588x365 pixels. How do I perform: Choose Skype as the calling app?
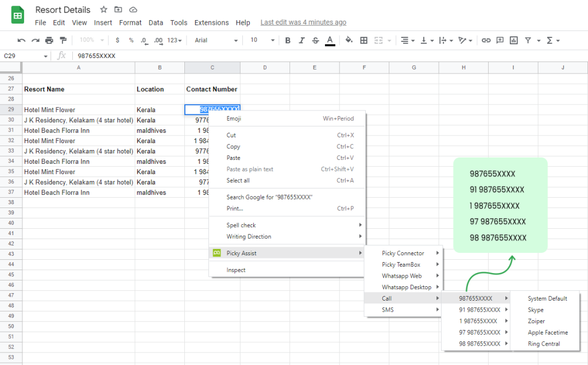pyautogui.click(x=545, y=310)
